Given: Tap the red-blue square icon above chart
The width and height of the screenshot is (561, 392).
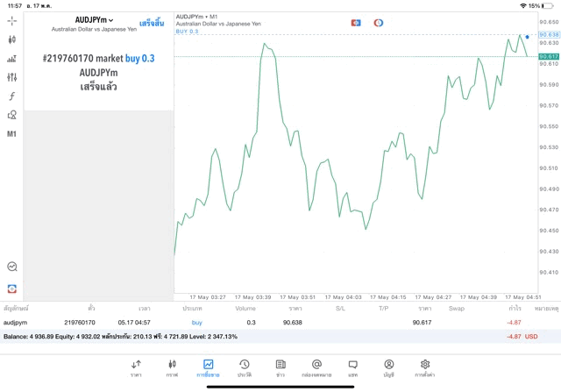Looking at the screenshot, I should 356,23.
